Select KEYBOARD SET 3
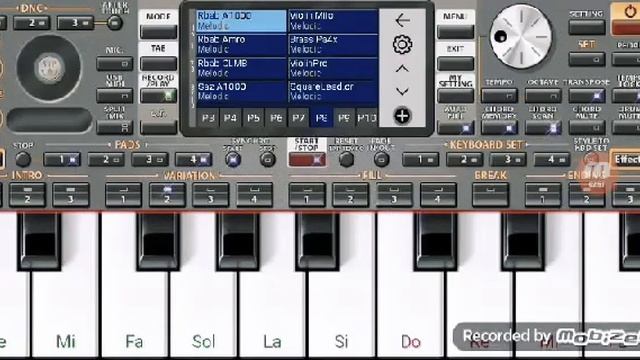Image resolution: width=640 pixels, height=360 pixels. [508, 160]
